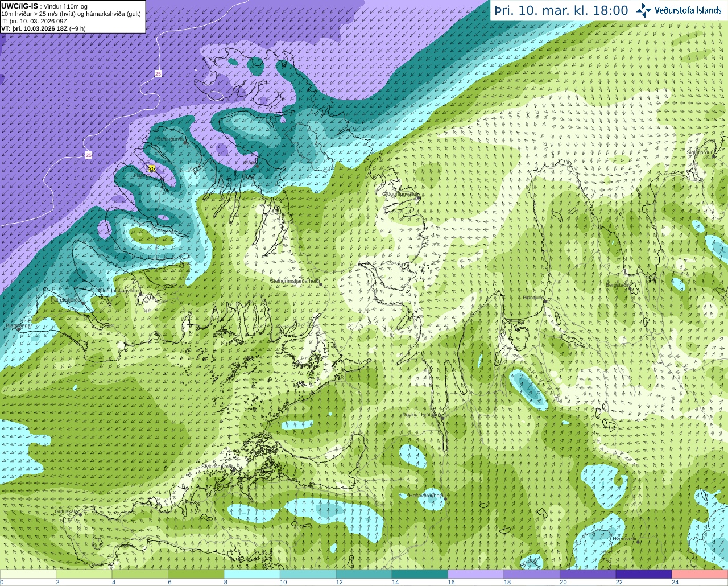The height and width of the screenshot is (586, 728).
Task: Click the Veðurstofa Íslands logo icon
Action: (644, 10)
